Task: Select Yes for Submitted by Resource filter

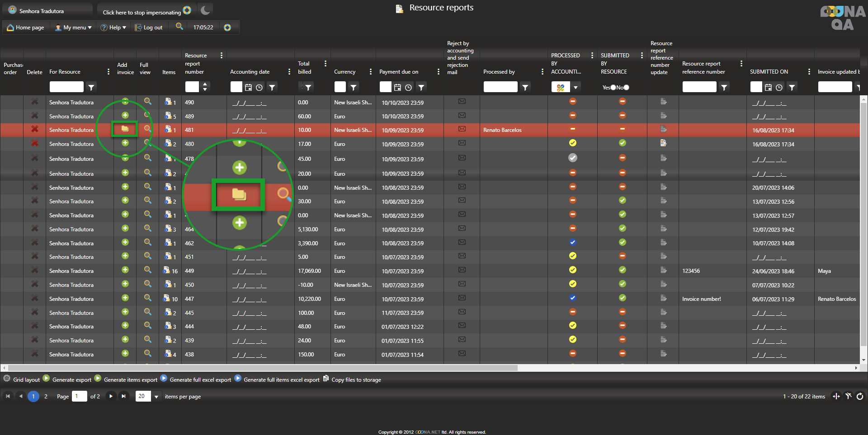Action: click(613, 88)
